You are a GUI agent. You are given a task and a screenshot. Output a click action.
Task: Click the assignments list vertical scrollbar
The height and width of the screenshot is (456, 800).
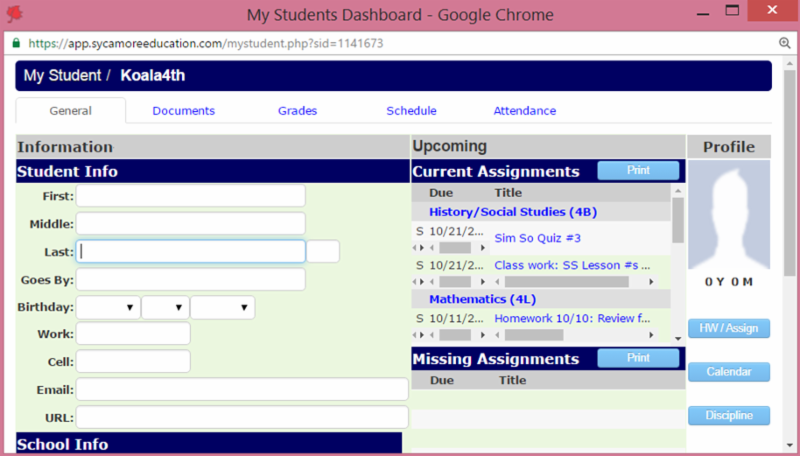click(x=678, y=222)
